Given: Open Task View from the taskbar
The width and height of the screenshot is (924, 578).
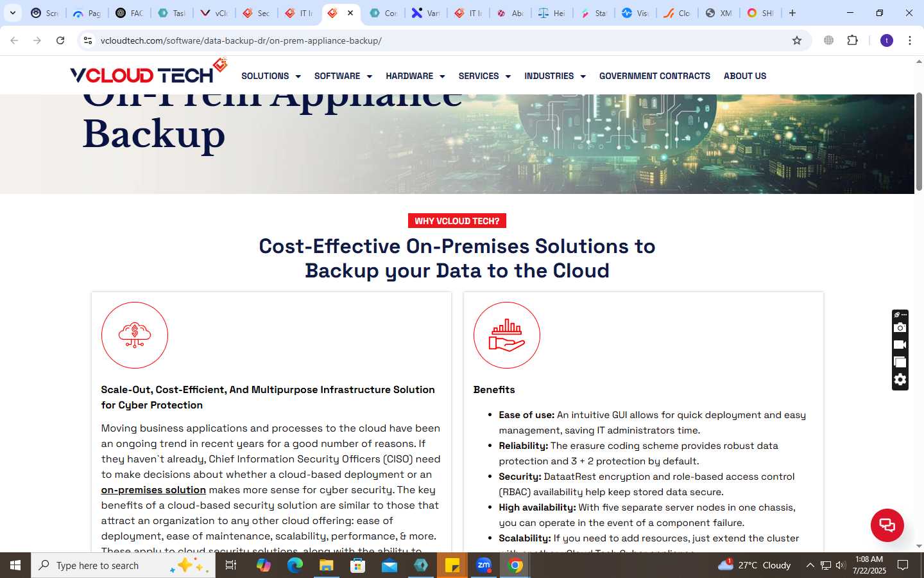Looking at the screenshot, I should (231, 565).
